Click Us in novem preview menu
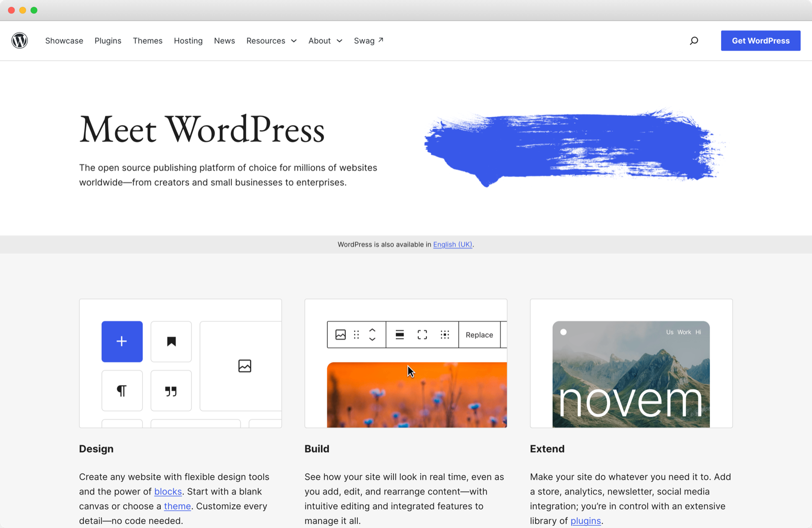812x528 pixels. [x=669, y=332]
